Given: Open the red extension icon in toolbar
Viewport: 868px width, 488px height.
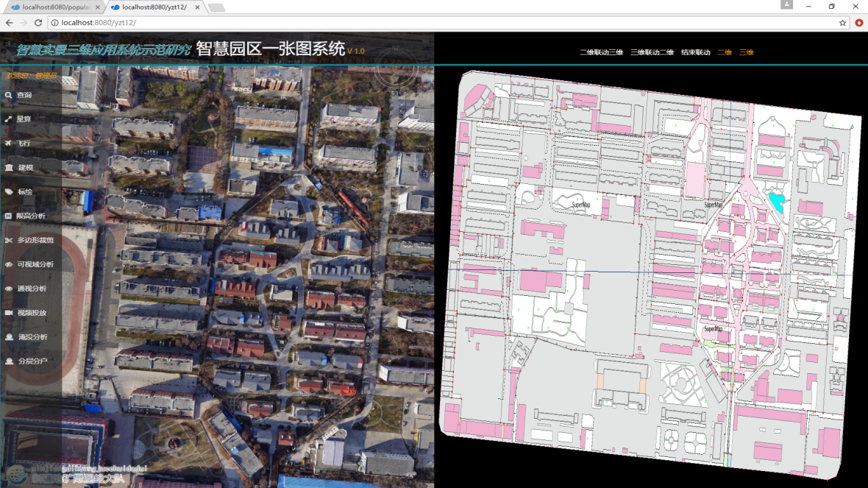Looking at the screenshot, I should (x=858, y=23).
